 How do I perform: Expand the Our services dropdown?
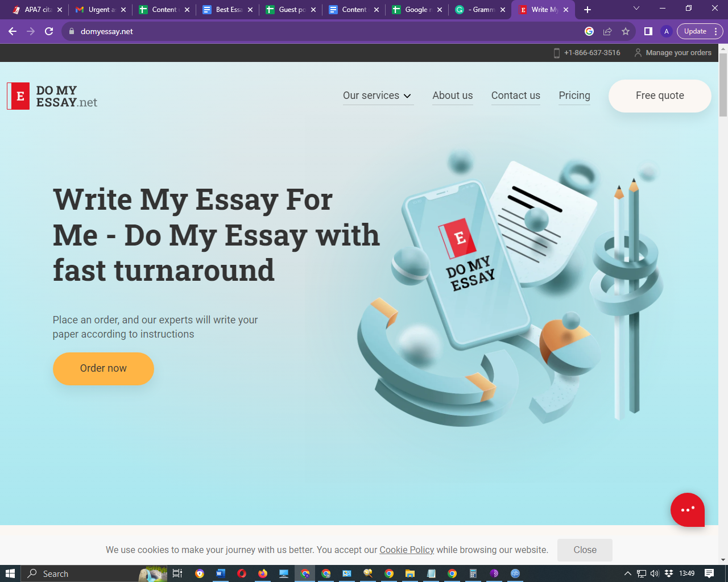(x=377, y=95)
